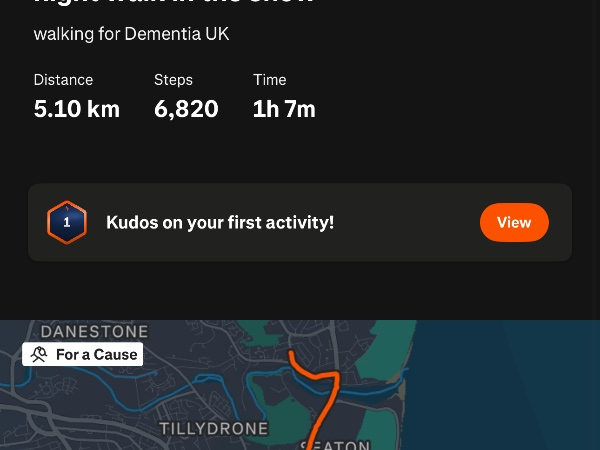Image resolution: width=600 pixels, height=450 pixels.
Task: Tap the 1h 7m time value
Action: tap(284, 109)
